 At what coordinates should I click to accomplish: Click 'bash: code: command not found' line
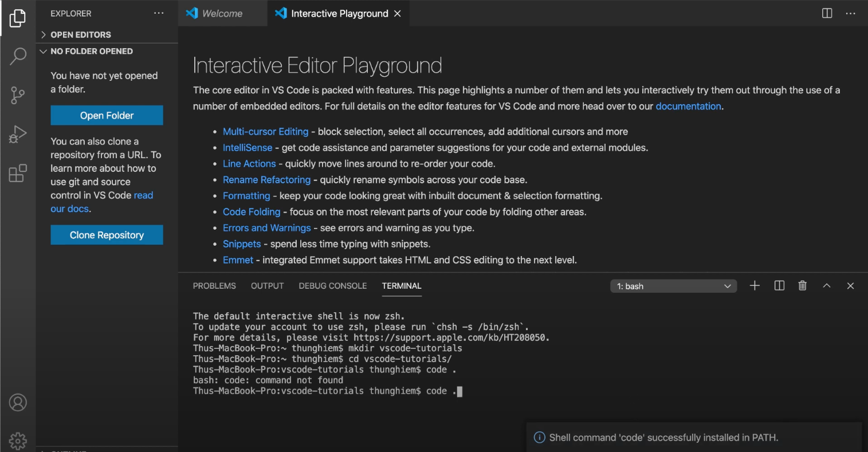point(268,380)
